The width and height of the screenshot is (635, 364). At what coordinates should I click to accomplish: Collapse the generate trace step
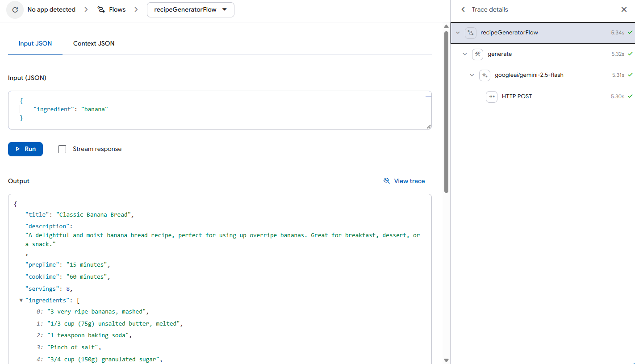pyautogui.click(x=465, y=54)
